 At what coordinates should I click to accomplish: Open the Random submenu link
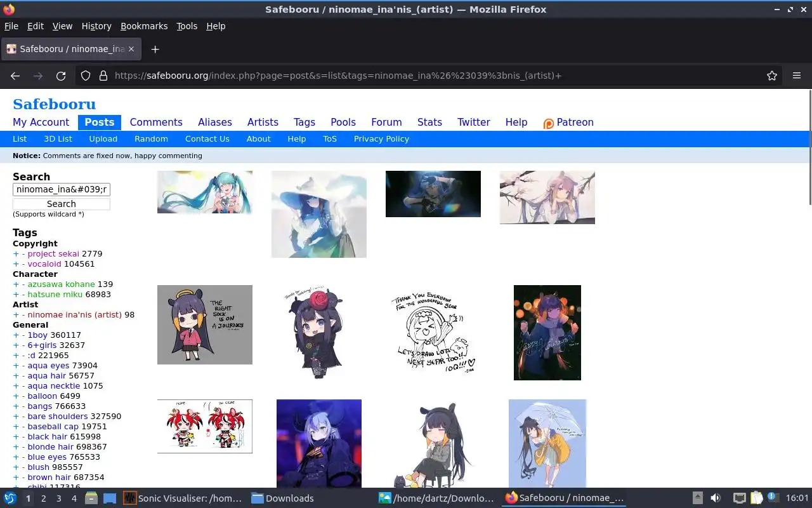point(151,138)
